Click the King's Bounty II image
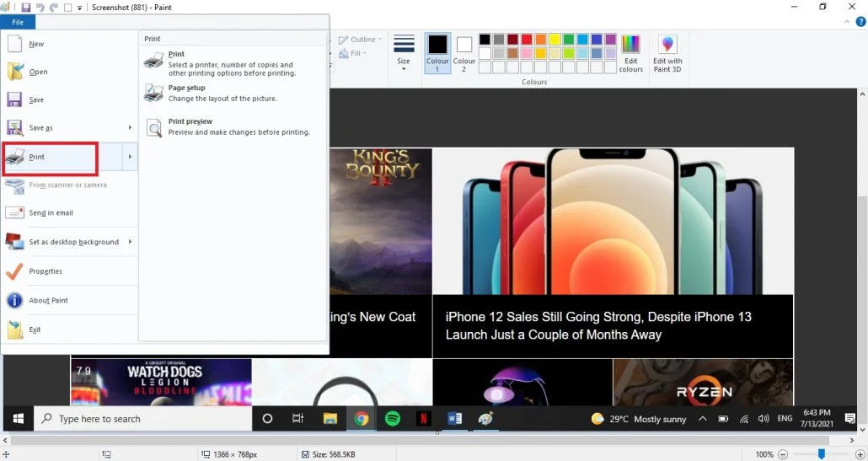The height and width of the screenshot is (461, 868). click(381, 221)
